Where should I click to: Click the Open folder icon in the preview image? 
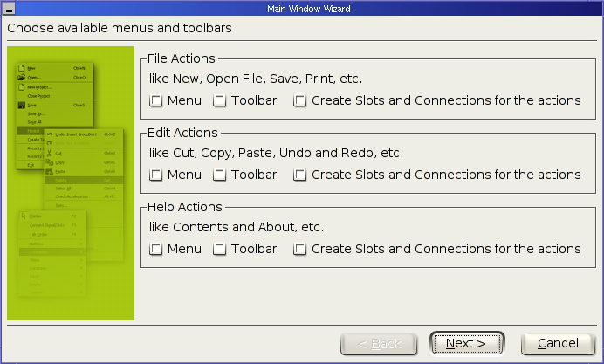(x=22, y=77)
